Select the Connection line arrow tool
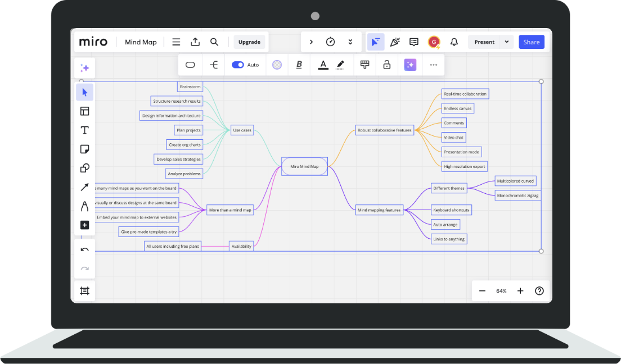This screenshot has height=364, width=621. 85,187
